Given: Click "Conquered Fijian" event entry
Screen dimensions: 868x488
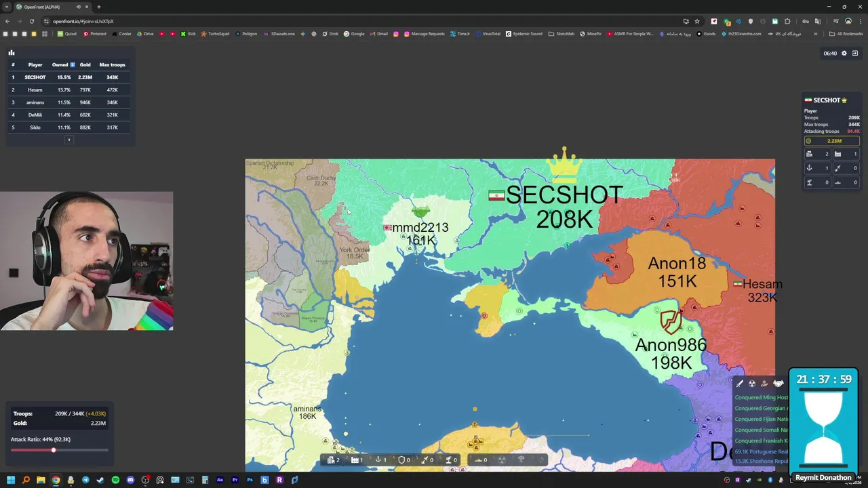Looking at the screenshot, I should (x=762, y=420).
